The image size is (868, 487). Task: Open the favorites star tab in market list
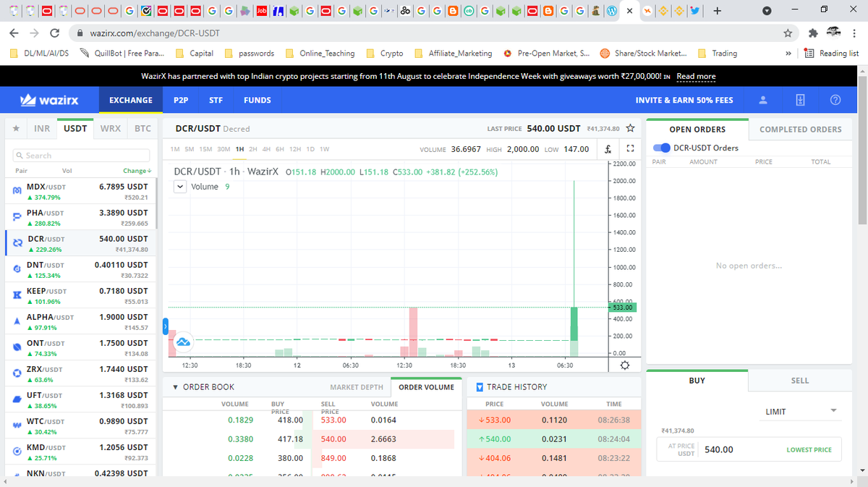15,129
